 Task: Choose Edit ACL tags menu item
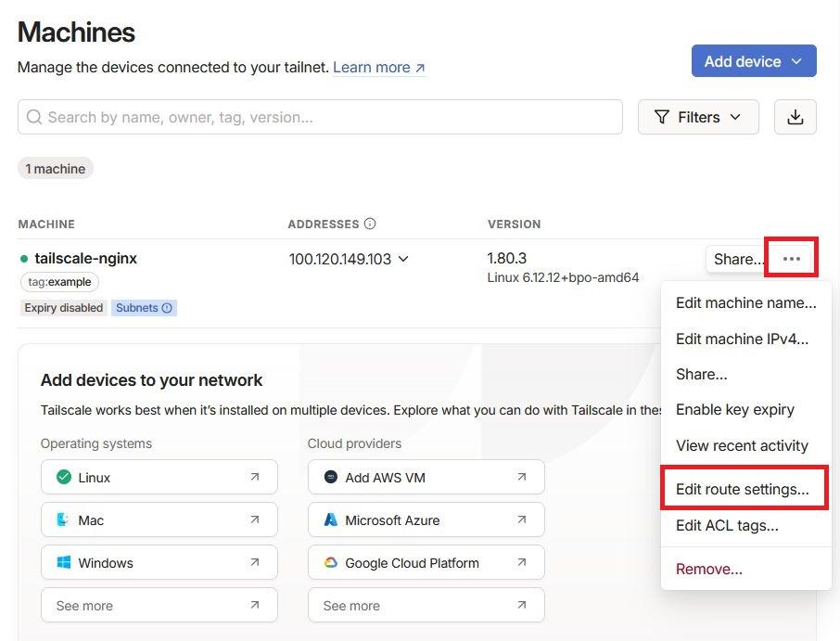coord(727,526)
